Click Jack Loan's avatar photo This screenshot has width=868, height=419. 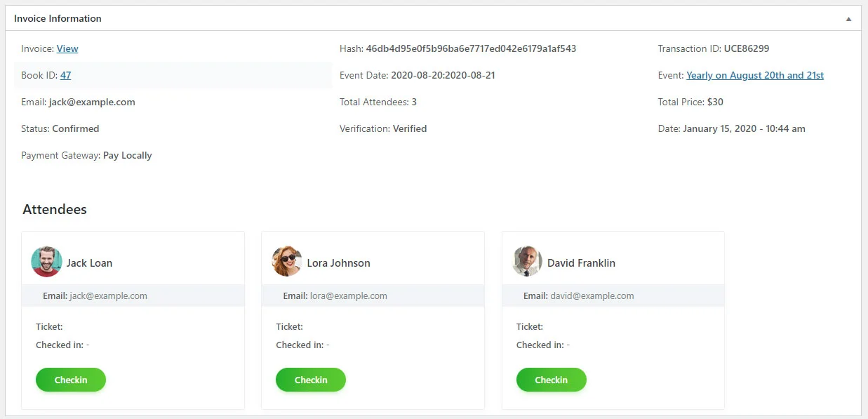pos(46,262)
